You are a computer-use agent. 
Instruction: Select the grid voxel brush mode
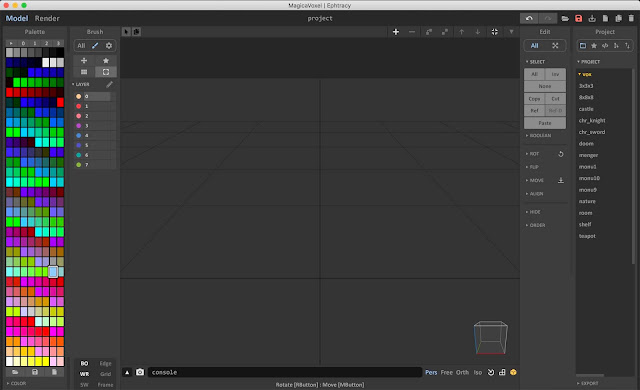pos(84,72)
